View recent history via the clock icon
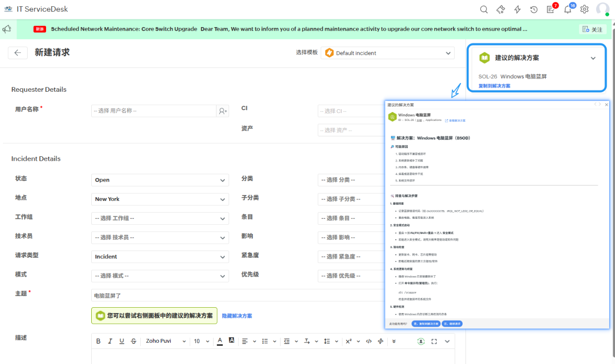 coord(534,9)
